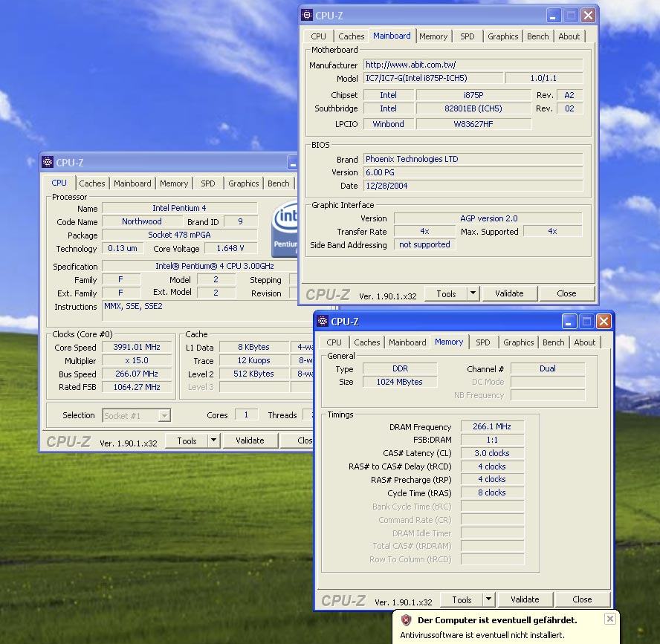Click the 82801EB (ICH5) southbridge value
This screenshot has width=660, height=644.
[x=473, y=108]
